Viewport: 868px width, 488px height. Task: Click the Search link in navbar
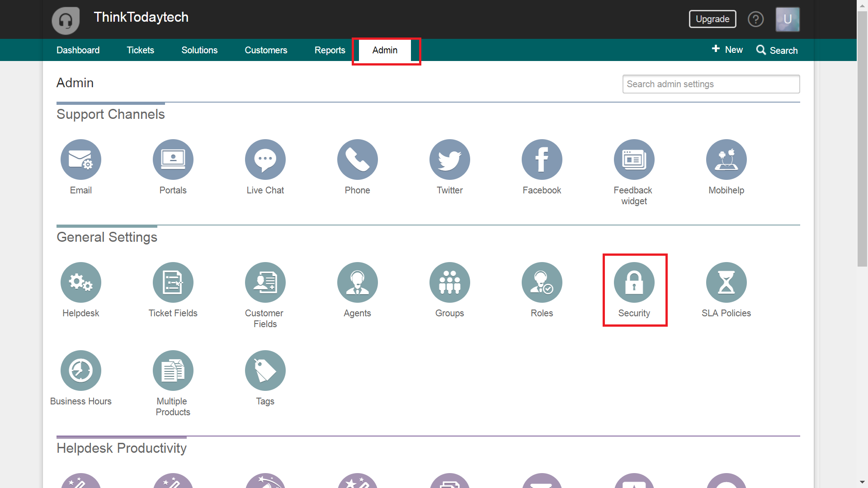point(777,50)
